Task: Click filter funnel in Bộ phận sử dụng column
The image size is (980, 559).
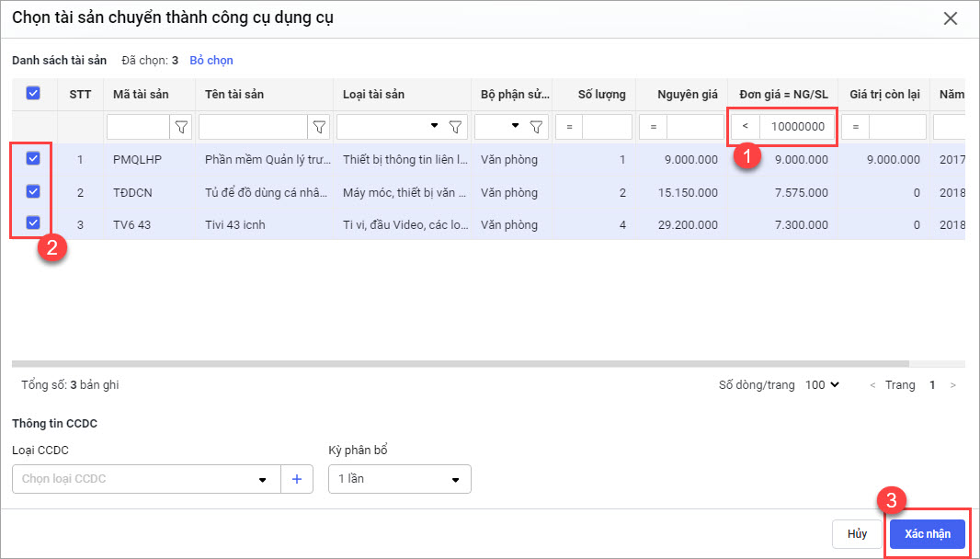Action: pyautogui.click(x=536, y=127)
